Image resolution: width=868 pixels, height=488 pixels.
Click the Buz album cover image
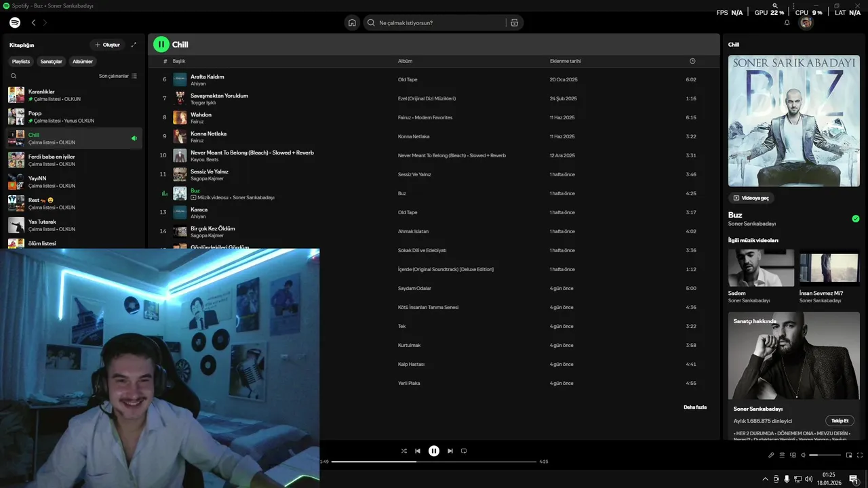794,121
